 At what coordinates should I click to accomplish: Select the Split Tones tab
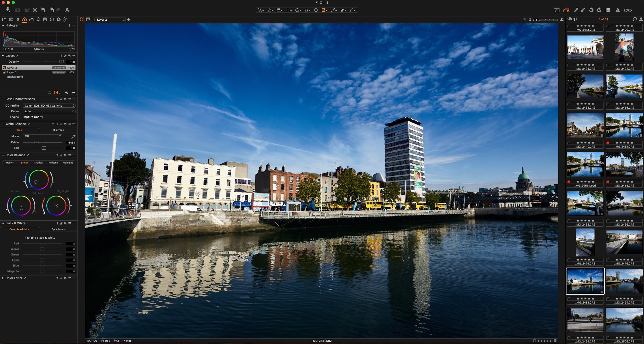(58, 229)
